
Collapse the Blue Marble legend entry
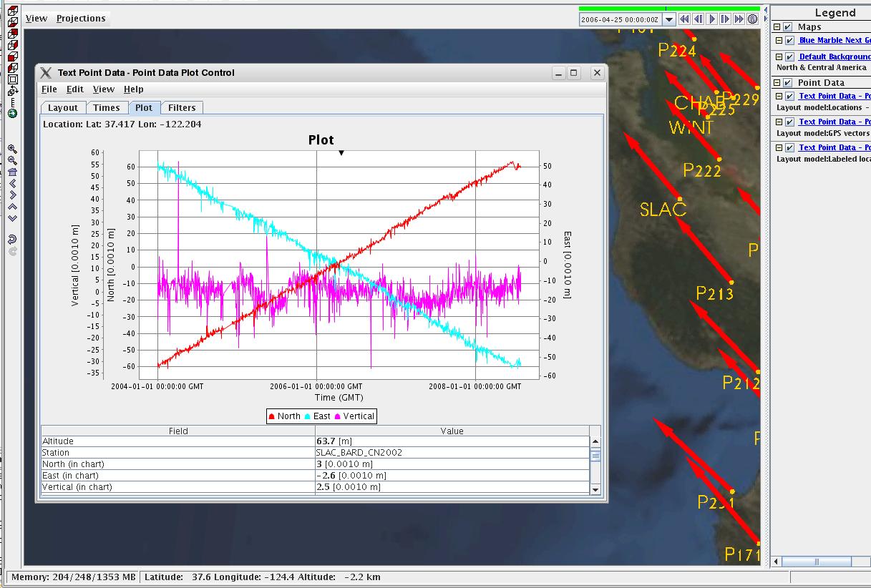pos(779,41)
